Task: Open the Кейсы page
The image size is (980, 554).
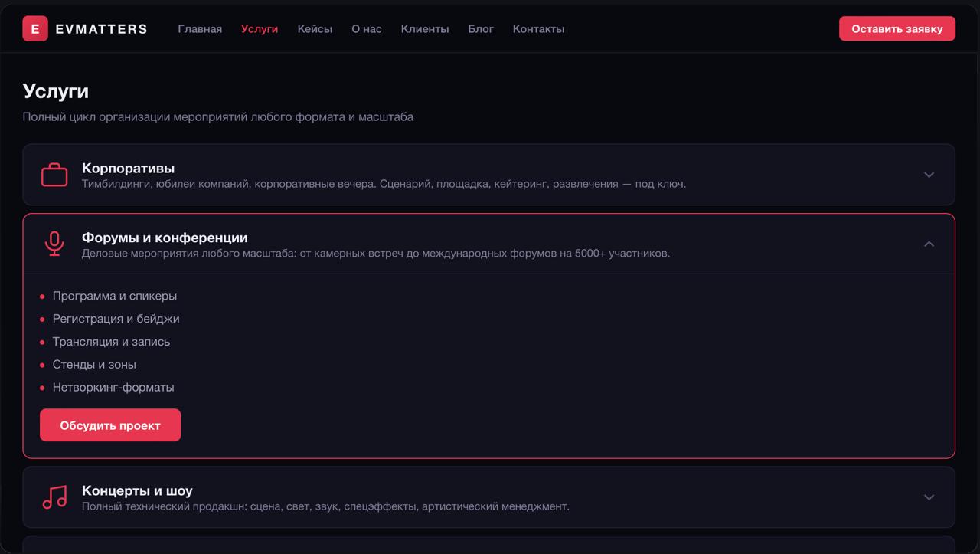Action: (x=315, y=29)
